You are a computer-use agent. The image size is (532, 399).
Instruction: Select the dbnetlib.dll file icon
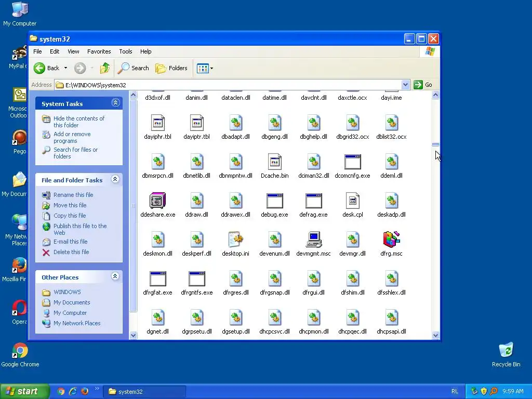[x=197, y=162]
